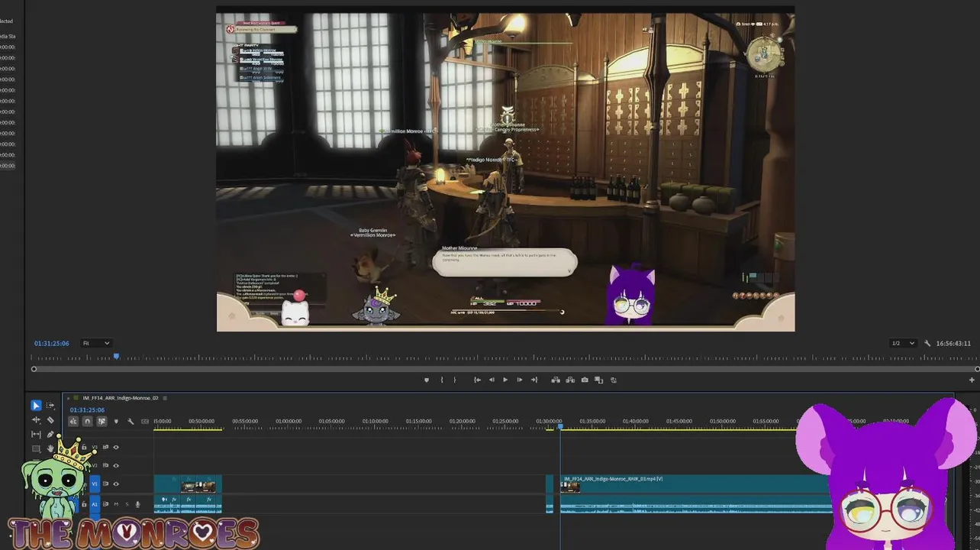Target the A1 track header

(x=95, y=504)
